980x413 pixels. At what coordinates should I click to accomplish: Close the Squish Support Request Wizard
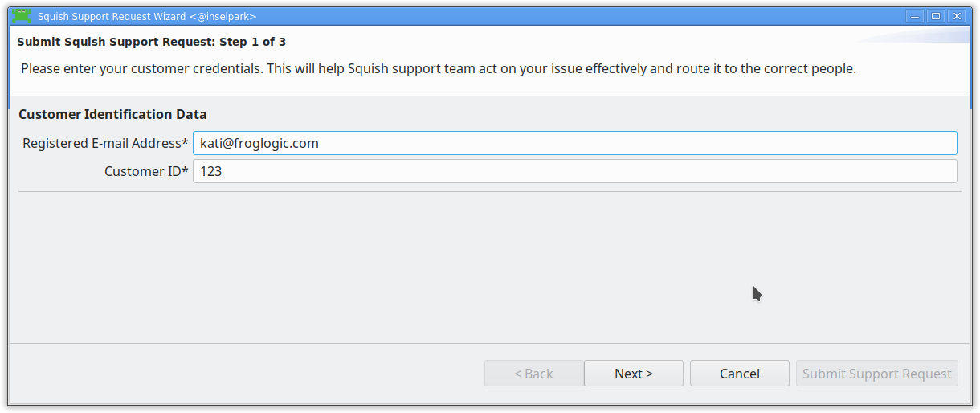click(956, 16)
